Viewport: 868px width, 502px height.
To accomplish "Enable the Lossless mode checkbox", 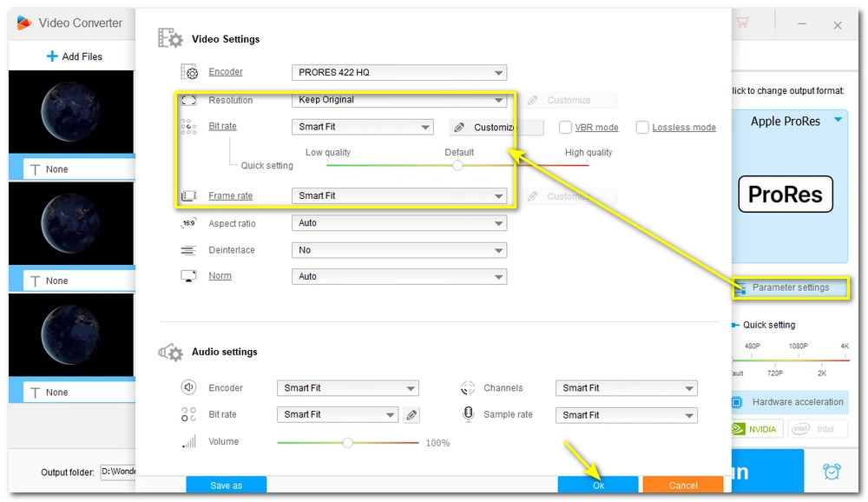I will [642, 128].
